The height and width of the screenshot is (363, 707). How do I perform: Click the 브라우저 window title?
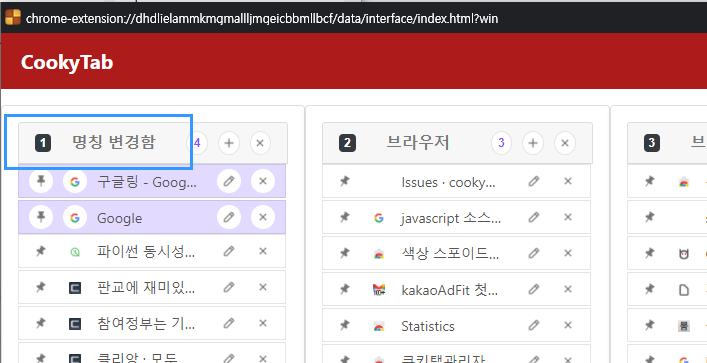point(418,142)
